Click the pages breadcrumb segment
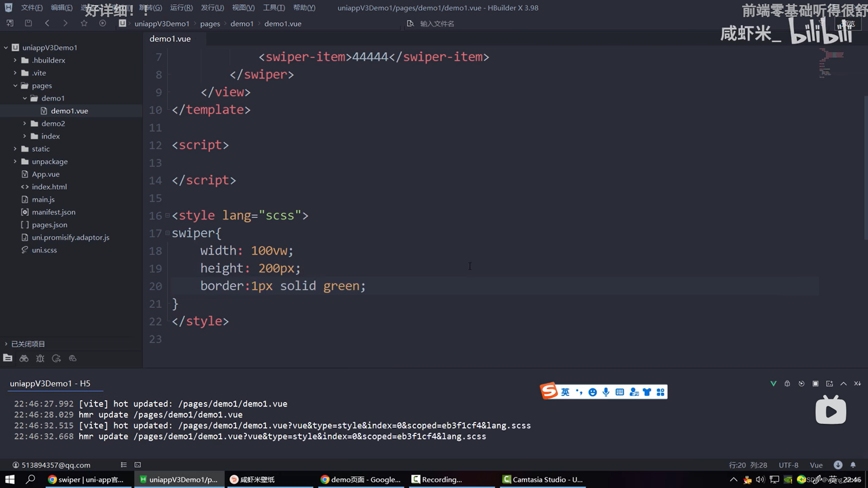Viewport: 868px width, 488px height. (210, 23)
